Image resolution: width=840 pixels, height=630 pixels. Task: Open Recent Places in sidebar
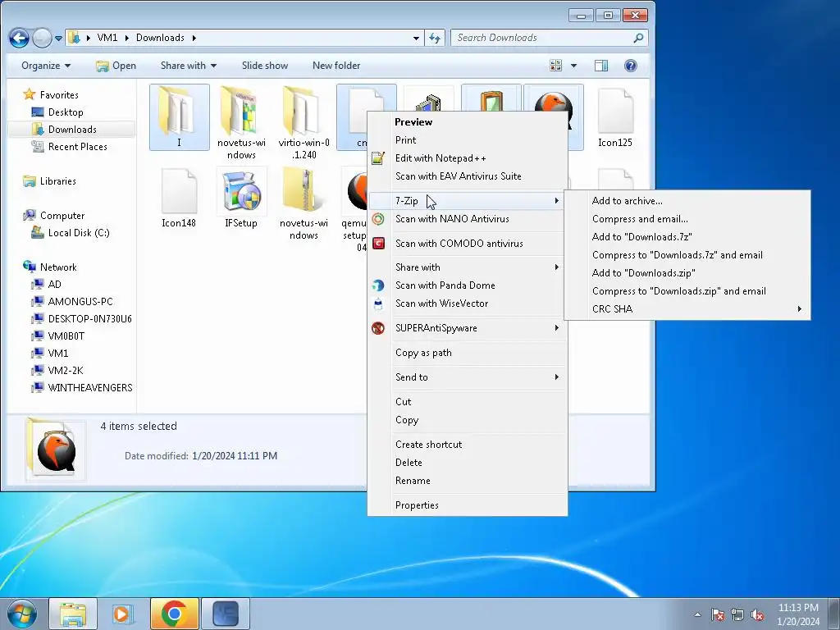click(x=69, y=146)
